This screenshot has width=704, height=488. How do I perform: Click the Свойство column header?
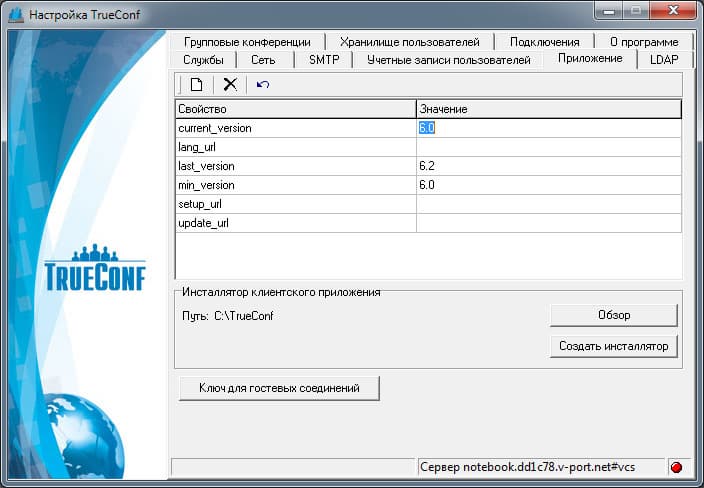click(296, 109)
